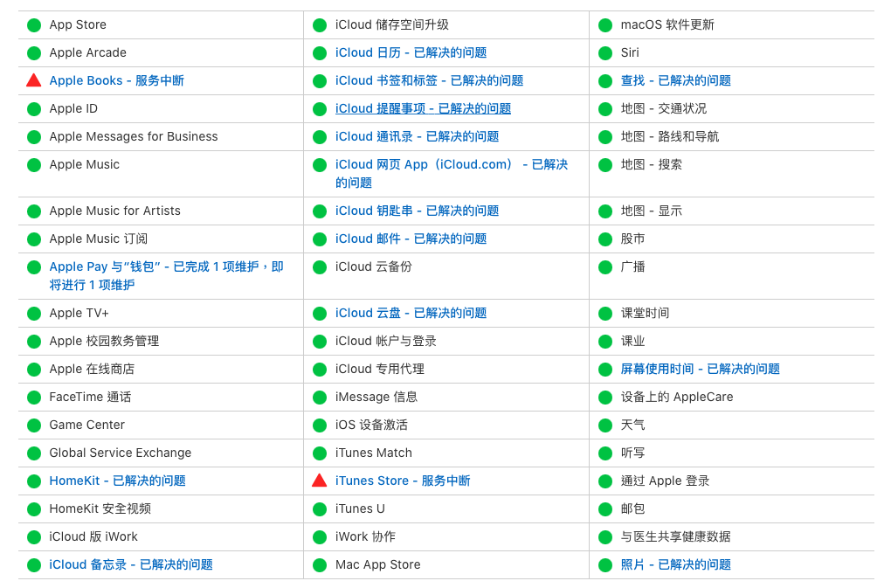
Task: Click the green status dot beside Apple TV+
Action: click(34, 313)
